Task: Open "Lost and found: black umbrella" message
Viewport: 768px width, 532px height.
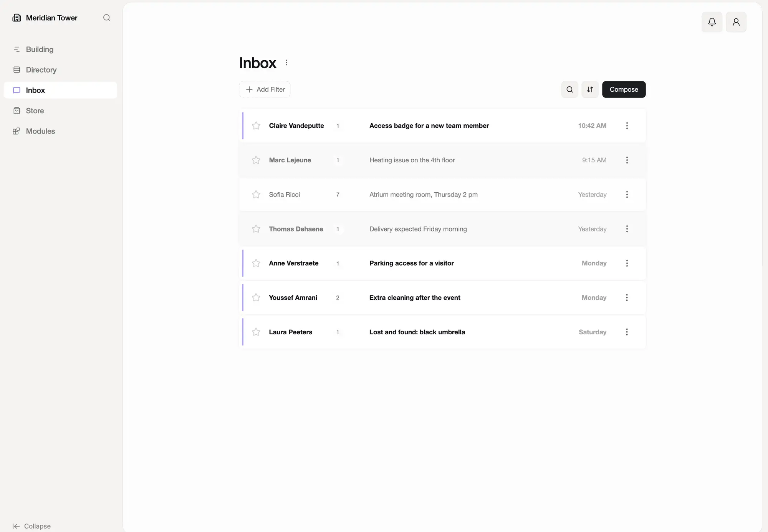Action: (x=417, y=332)
